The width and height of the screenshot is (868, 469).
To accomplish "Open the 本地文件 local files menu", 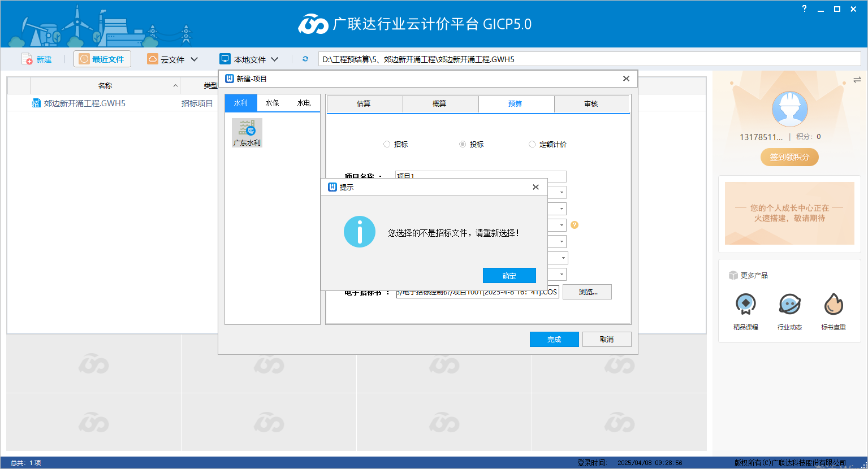I will [x=249, y=59].
